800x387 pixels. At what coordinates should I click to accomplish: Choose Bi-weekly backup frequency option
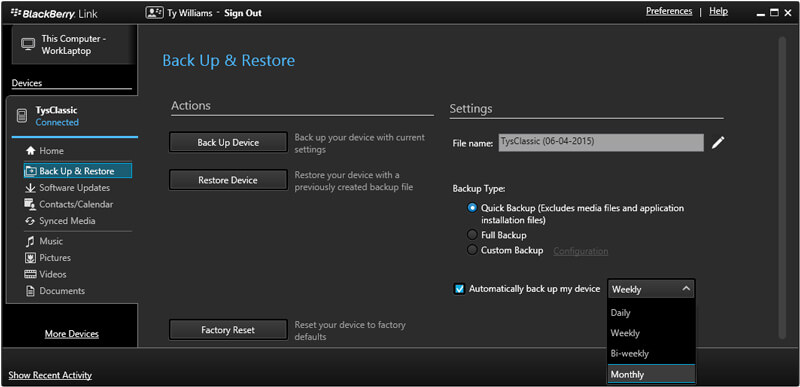click(x=651, y=353)
